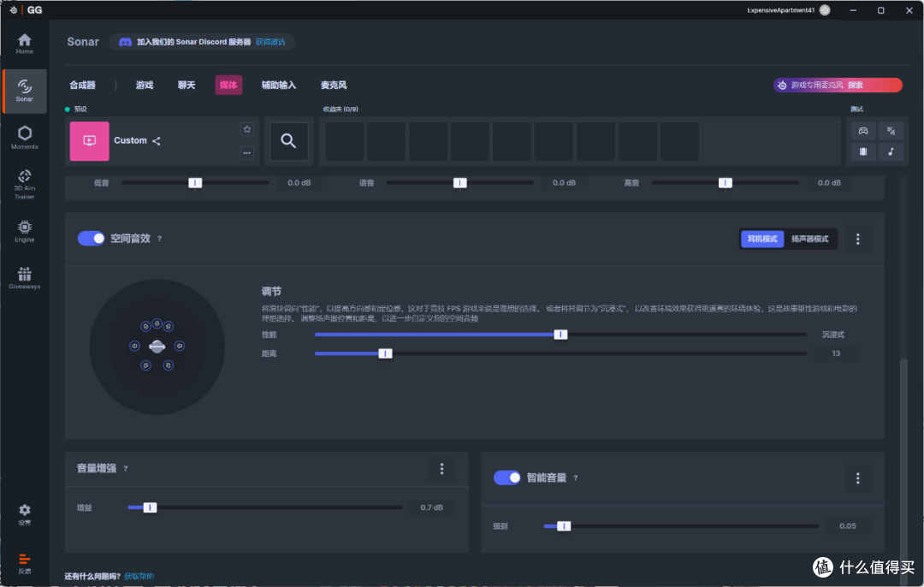924x587 pixels.
Task: Select front center speaker in spatial map
Action: click(x=157, y=323)
